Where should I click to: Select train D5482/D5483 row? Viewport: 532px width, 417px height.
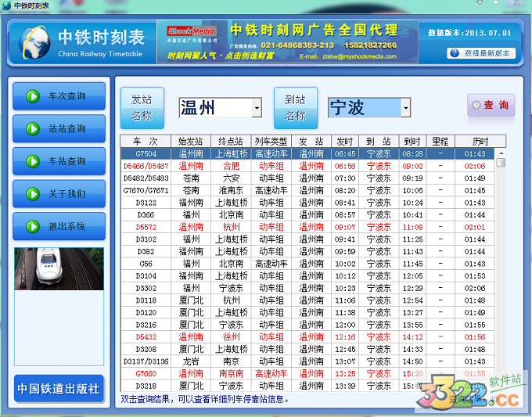(x=307, y=178)
